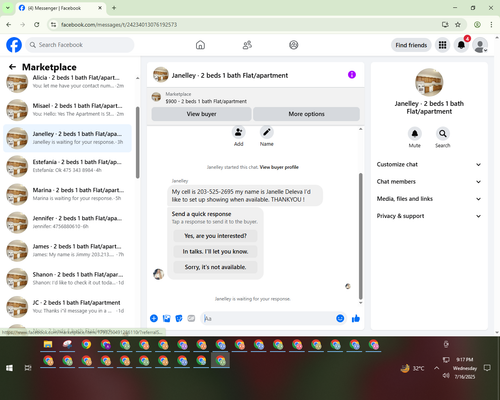Image resolution: width=500 pixels, height=400 pixels.
Task: Open James conversation
Action: (x=68, y=250)
